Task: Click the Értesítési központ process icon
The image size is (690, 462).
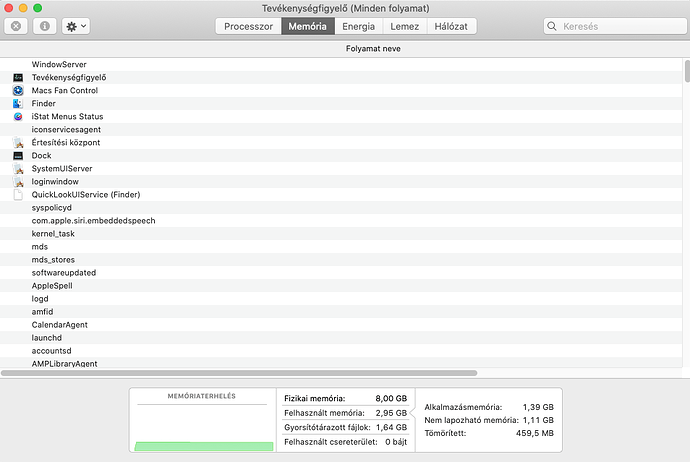Action: coord(18,143)
